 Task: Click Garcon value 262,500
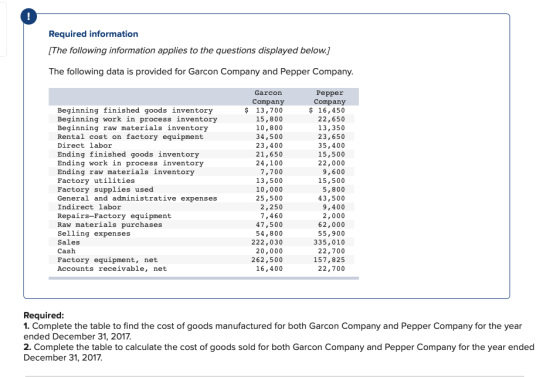click(x=267, y=260)
